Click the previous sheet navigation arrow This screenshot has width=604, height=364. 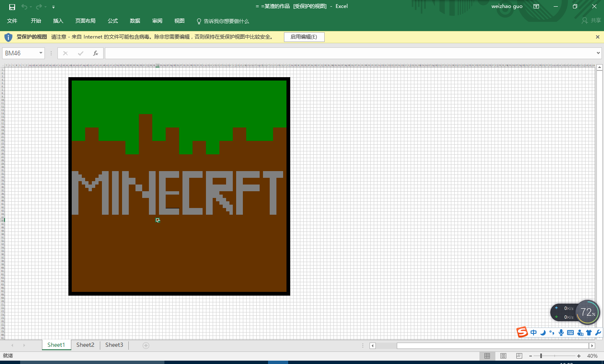12,346
